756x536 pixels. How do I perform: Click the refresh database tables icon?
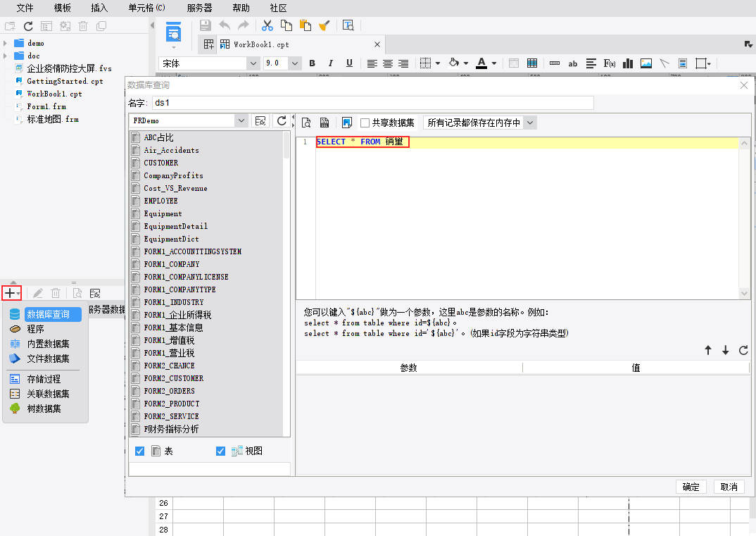[282, 121]
